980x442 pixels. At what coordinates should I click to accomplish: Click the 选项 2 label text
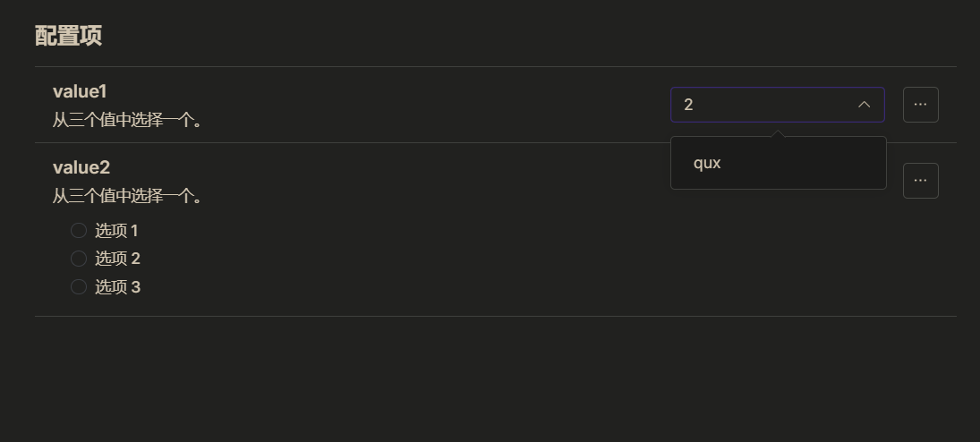[x=117, y=259]
